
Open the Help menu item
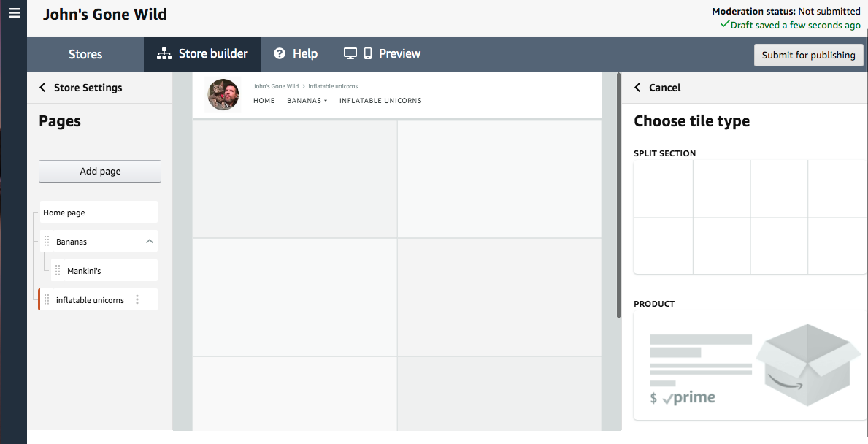coord(296,54)
